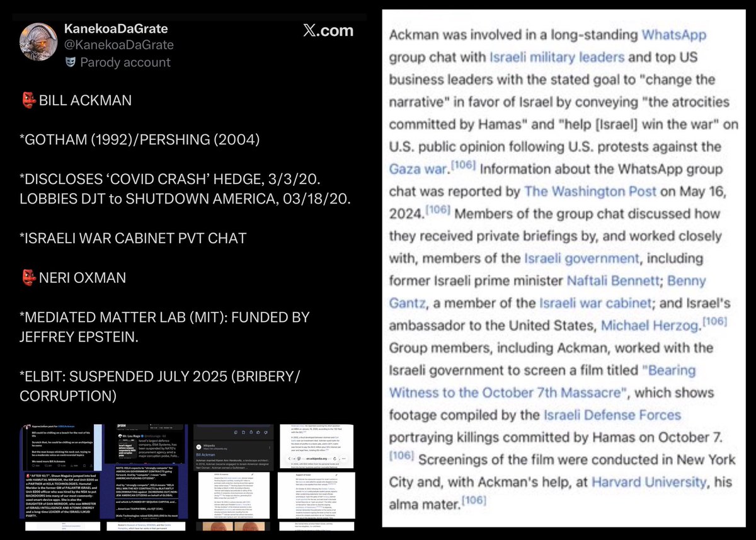Visit The Washington Post link
The image size is (756, 540).
pos(590,191)
